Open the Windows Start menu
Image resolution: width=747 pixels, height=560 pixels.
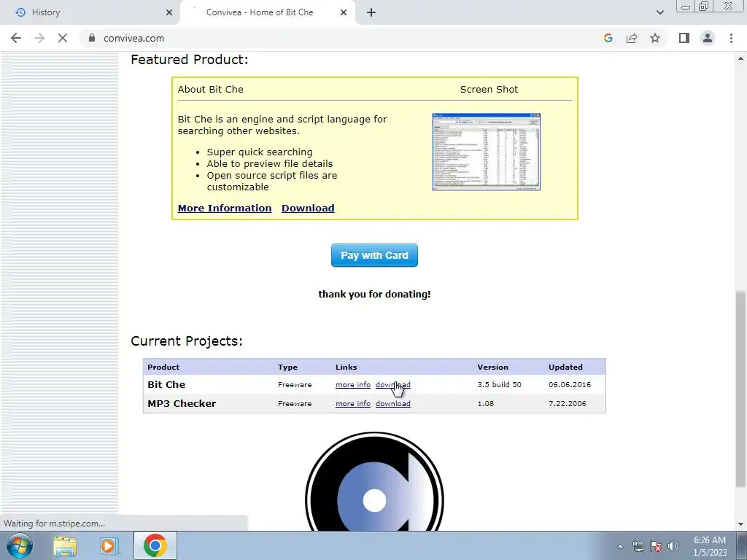tap(20, 545)
